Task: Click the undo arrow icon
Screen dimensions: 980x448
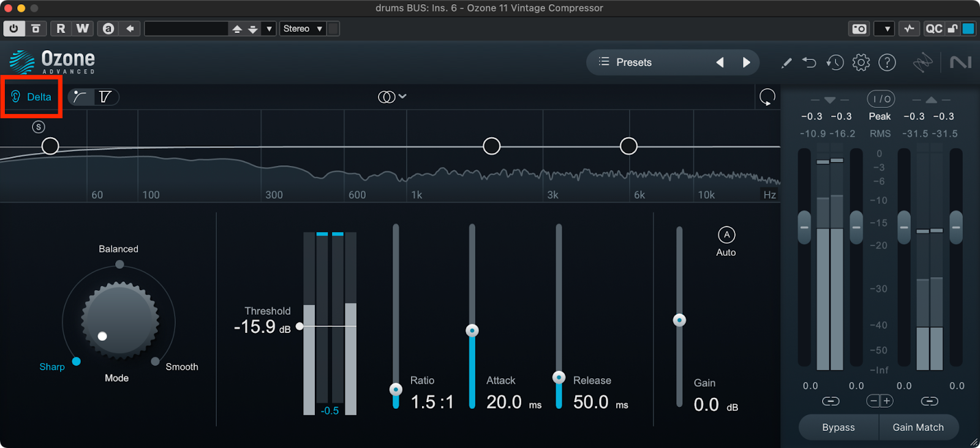Action: tap(809, 62)
